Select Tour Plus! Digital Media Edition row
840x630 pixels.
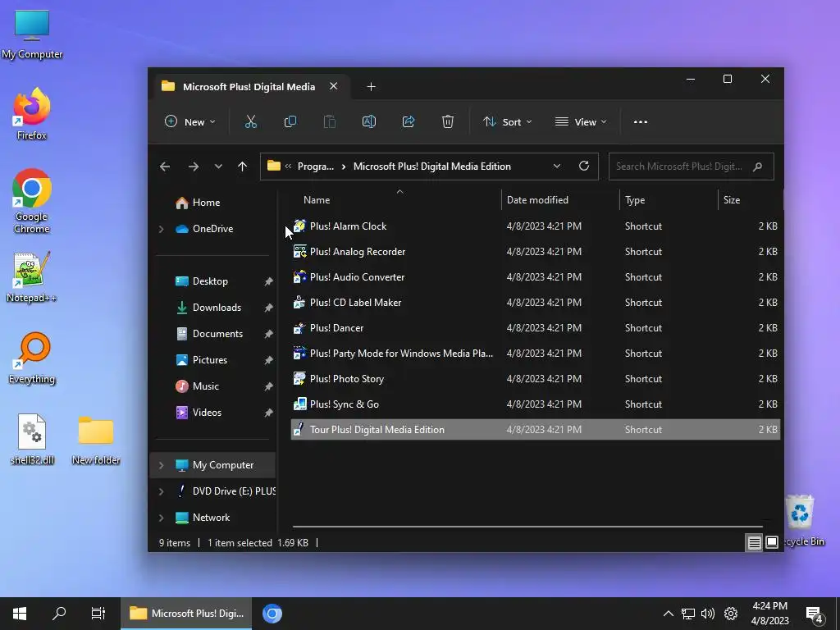point(535,430)
